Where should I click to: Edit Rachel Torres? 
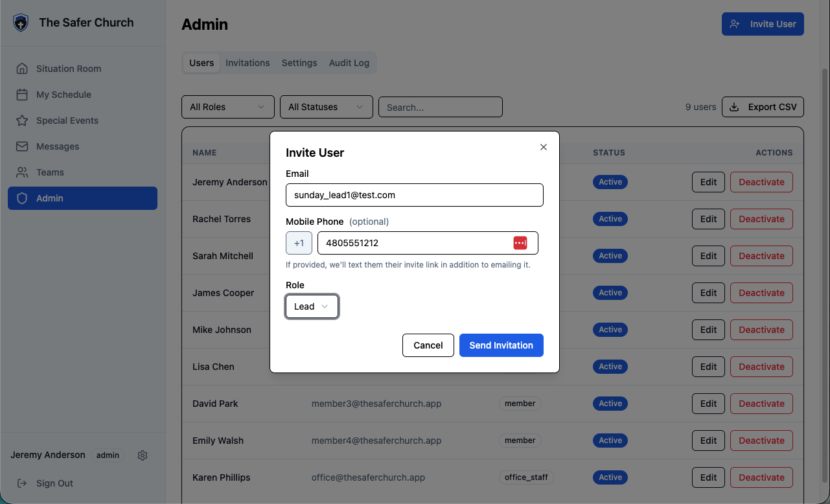(709, 219)
